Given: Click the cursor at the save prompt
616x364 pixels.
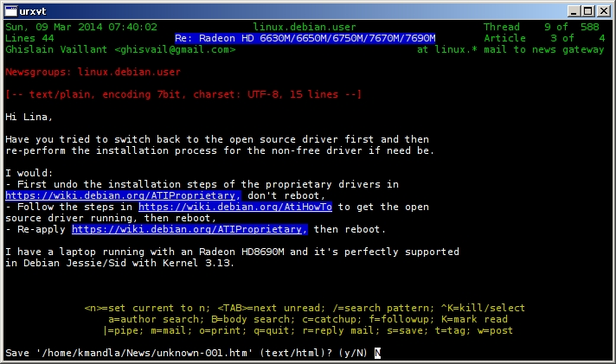Looking at the screenshot, I should [x=378, y=353].
